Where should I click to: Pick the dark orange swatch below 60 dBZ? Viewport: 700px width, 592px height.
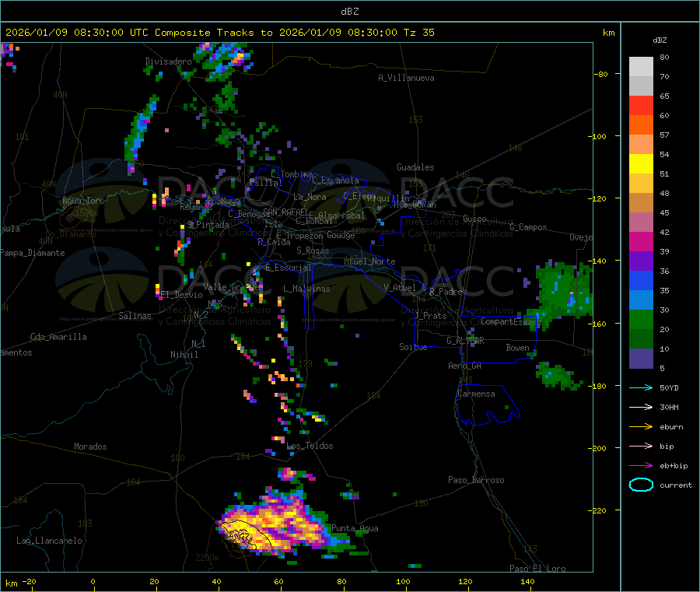(x=641, y=125)
